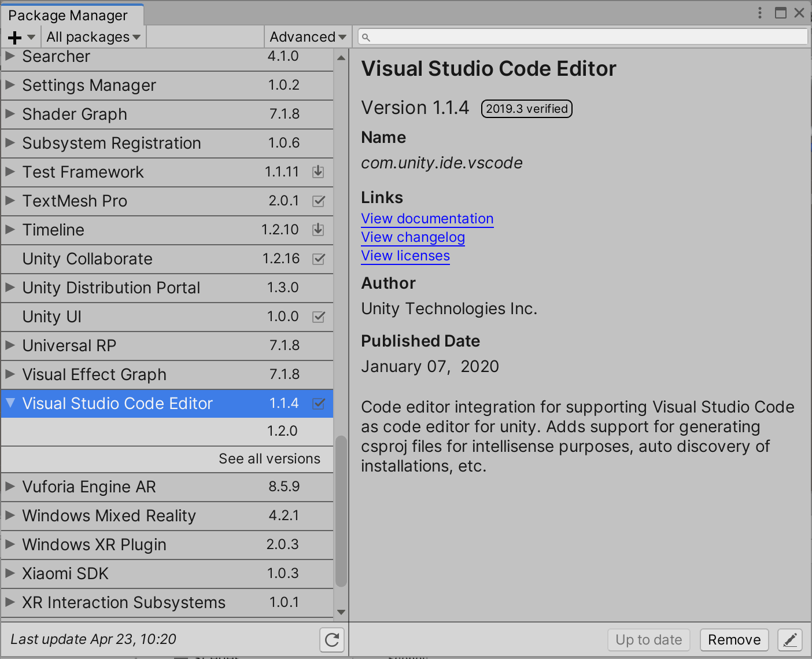Screen dimensions: 812x659
Task: Select the Xiaomi SDK package name
Action: click(65, 574)
